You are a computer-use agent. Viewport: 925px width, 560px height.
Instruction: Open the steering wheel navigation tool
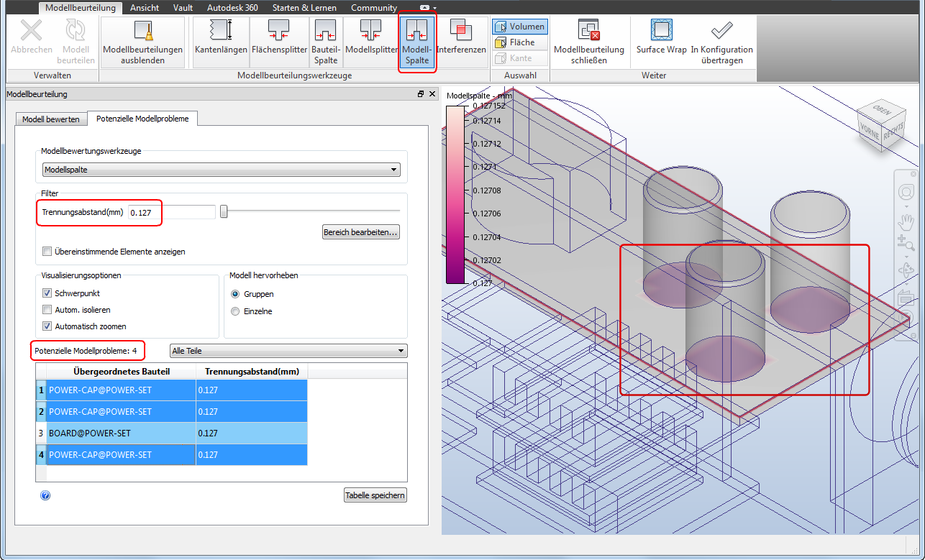[906, 193]
